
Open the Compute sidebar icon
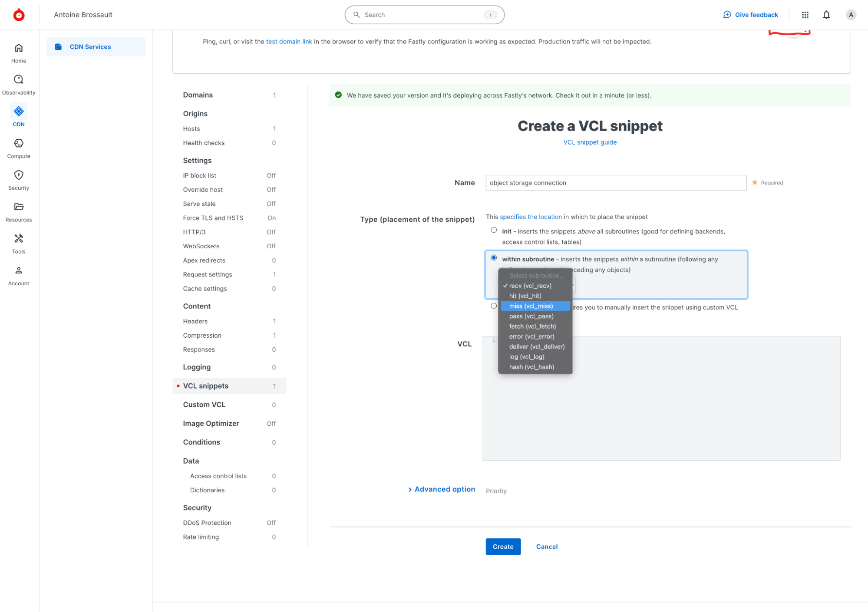point(19,143)
